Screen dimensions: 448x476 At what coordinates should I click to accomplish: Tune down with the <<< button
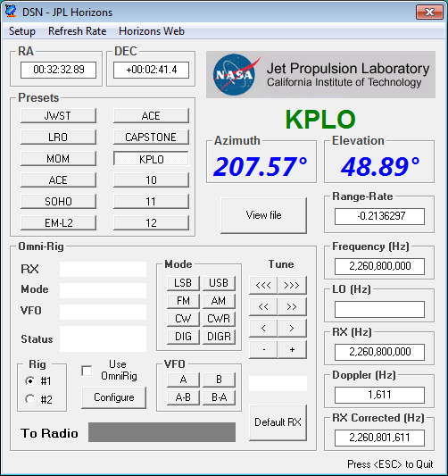tap(263, 286)
